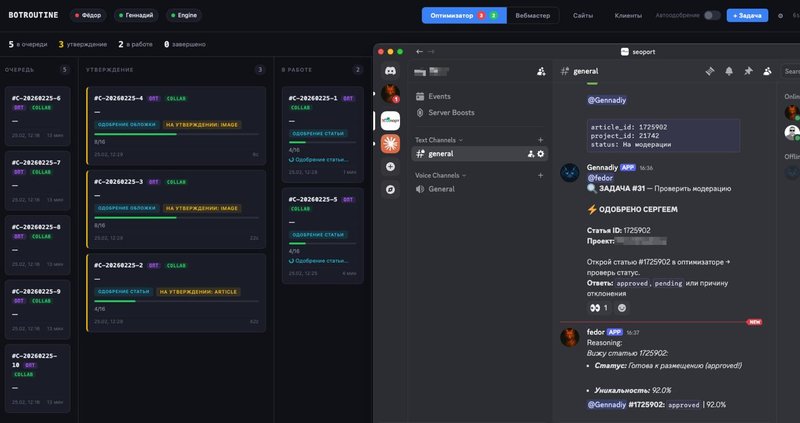Viewport: 800px width, 423px height.
Task: Collapse Text Channels category
Action: 439,140
